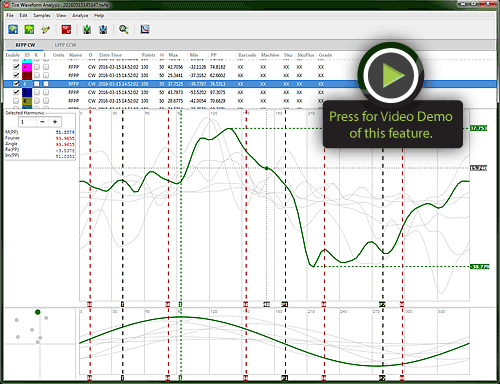Image resolution: width=500 pixels, height=384 pixels.
Task: Click the blue load-waveform toolbar icon
Action: (13, 29)
